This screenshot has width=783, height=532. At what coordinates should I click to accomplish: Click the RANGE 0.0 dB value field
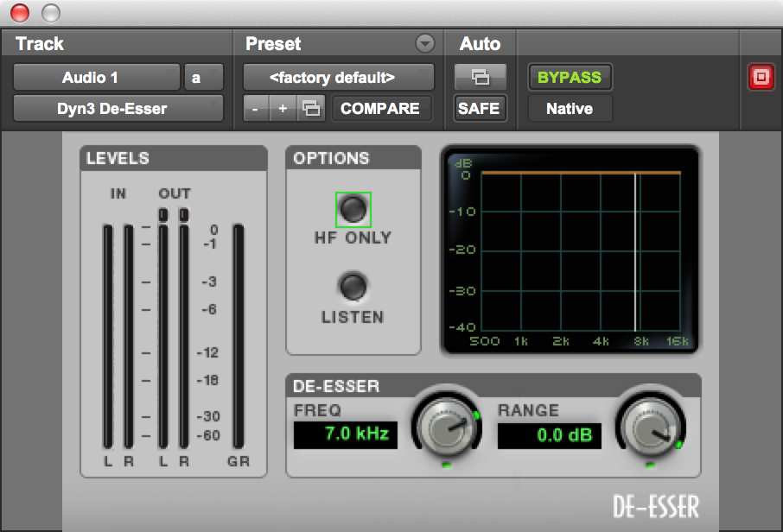(550, 435)
